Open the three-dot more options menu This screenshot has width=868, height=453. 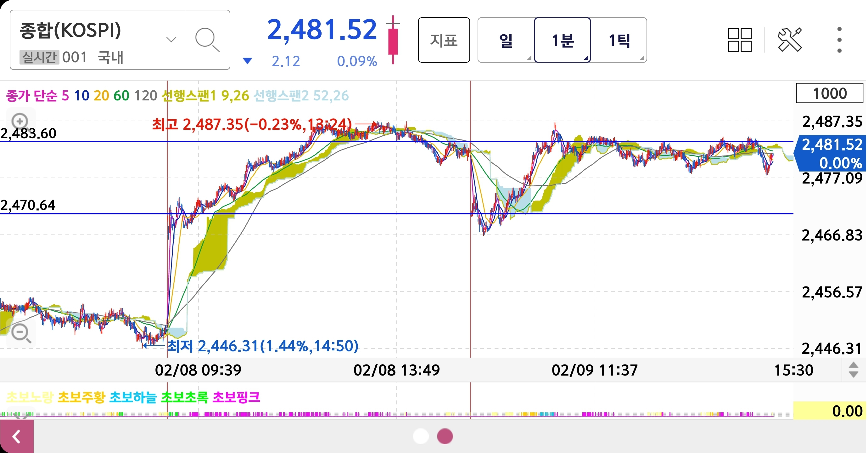pos(839,40)
